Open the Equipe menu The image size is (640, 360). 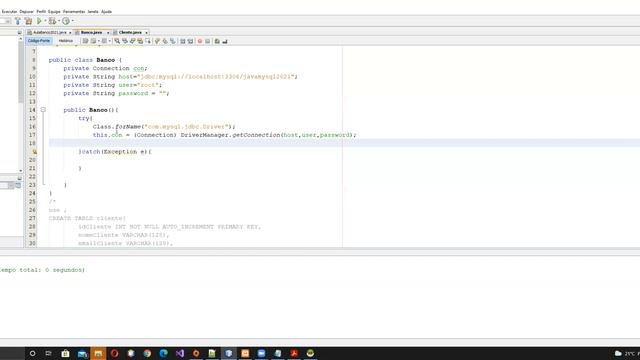click(54, 11)
